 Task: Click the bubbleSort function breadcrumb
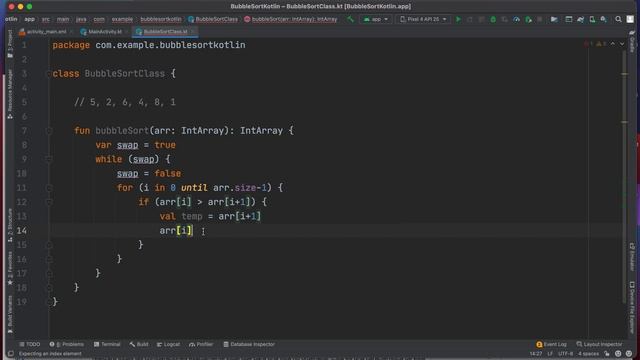pyautogui.click(x=291, y=19)
